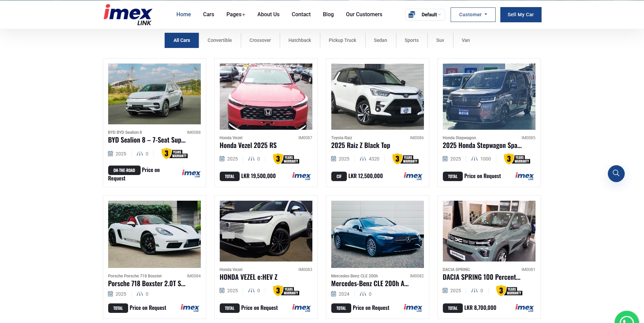
Task: Switch to the Sedan category tab
Action: pyautogui.click(x=380, y=40)
